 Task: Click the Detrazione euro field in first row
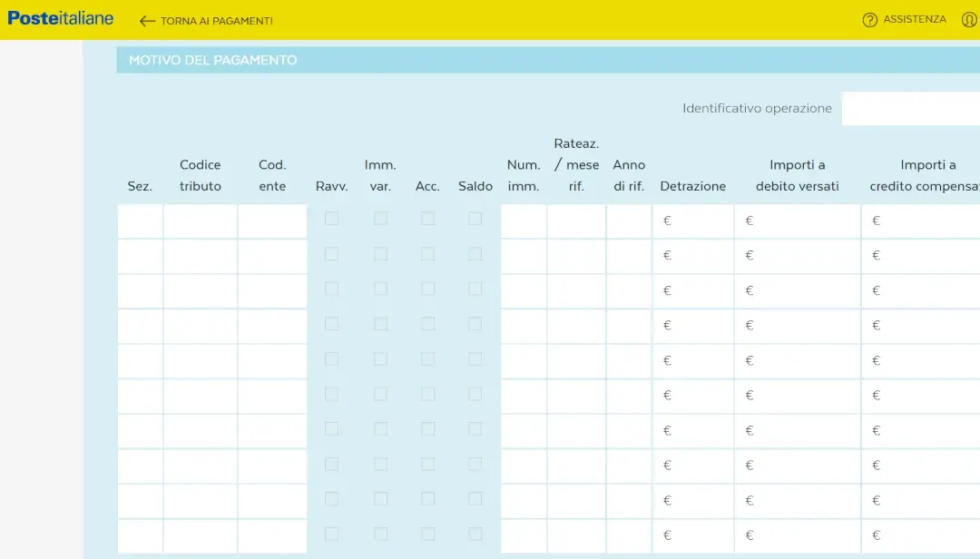pyautogui.click(x=693, y=221)
